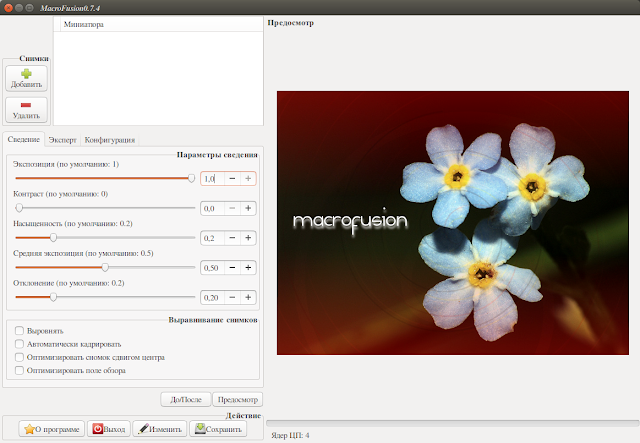Decrease Контраст value with minus

(232, 208)
